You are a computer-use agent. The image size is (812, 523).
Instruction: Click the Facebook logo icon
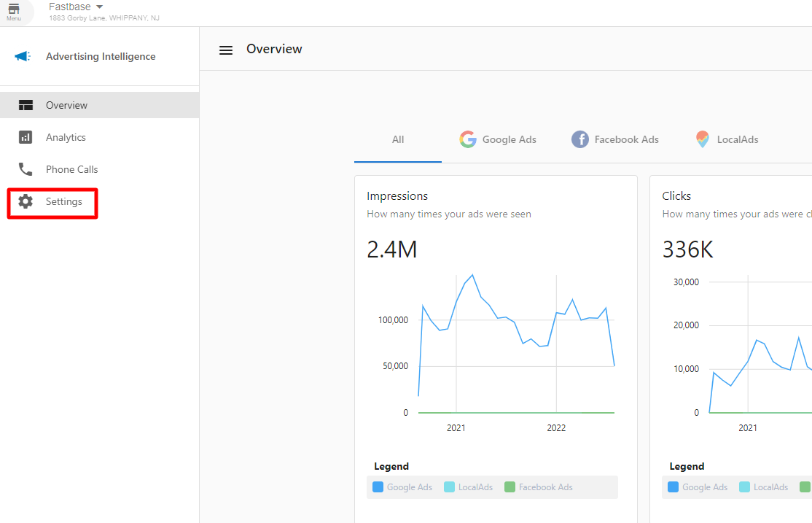pos(580,139)
